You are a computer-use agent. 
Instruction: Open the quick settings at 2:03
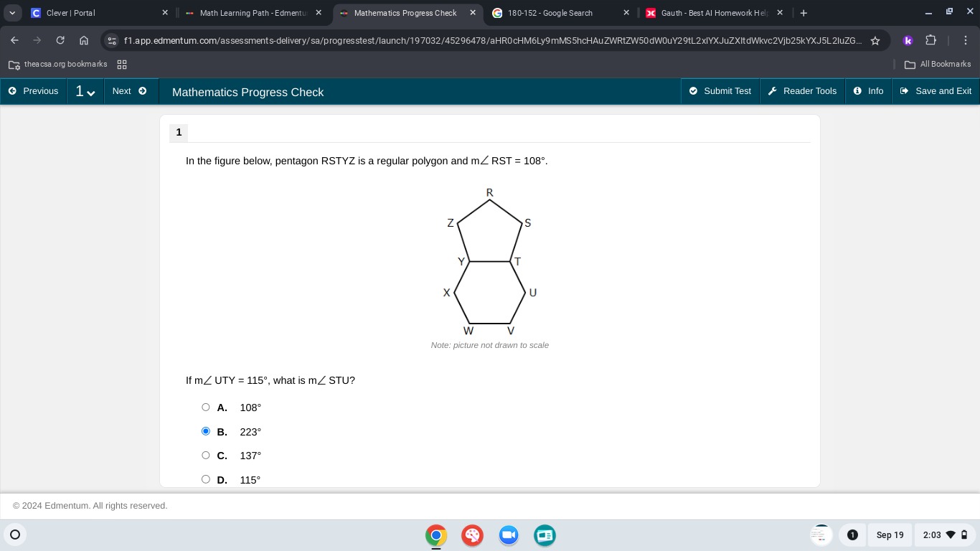(x=946, y=534)
